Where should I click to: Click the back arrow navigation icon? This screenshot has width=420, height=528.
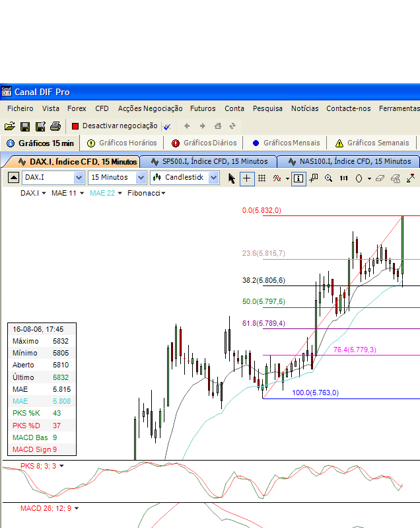tap(187, 126)
